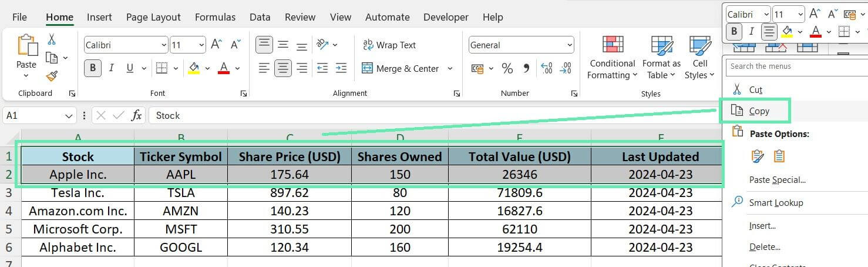
Task: Click the yellow Fill Color button in ribbon
Action: 194,68
